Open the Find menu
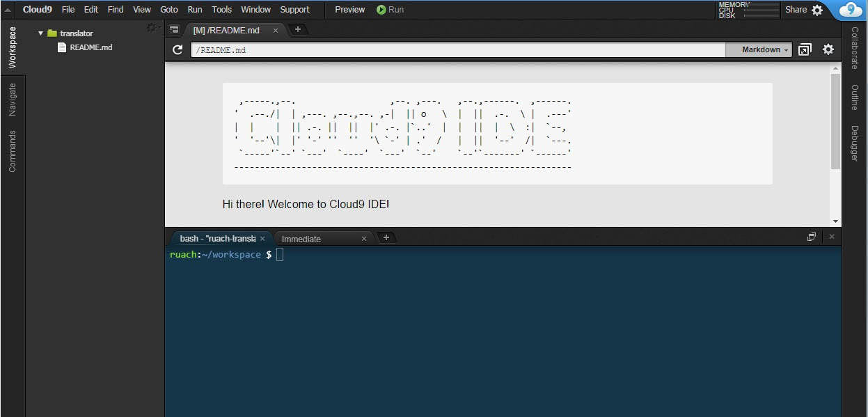This screenshot has width=868, height=417. point(116,10)
